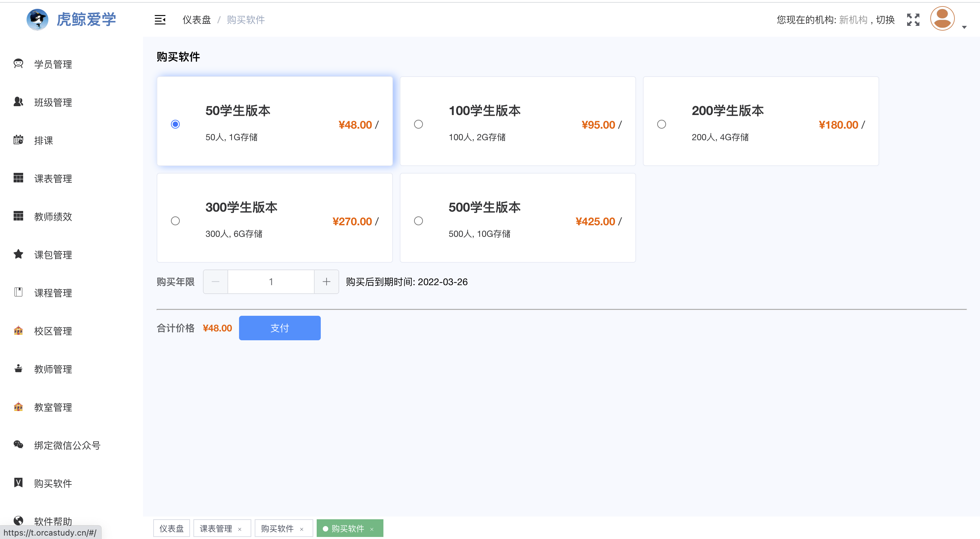Open 购买软件 in the sidebar

(x=53, y=483)
